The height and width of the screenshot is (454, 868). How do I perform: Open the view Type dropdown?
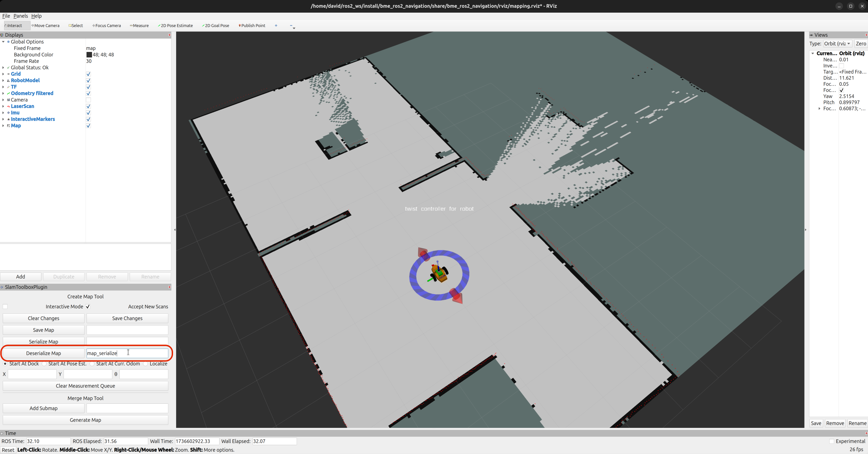point(837,43)
